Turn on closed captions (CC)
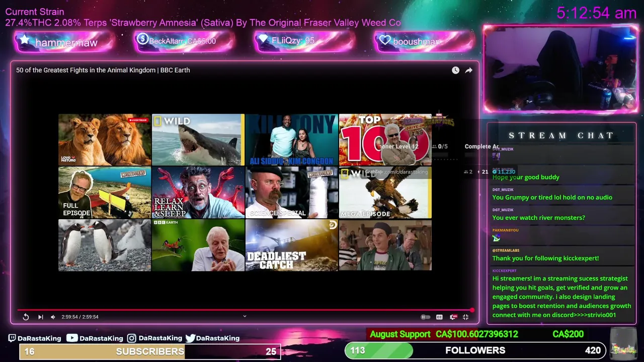The width and height of the screenshot is (644, 362). click(x=439, y=317)
